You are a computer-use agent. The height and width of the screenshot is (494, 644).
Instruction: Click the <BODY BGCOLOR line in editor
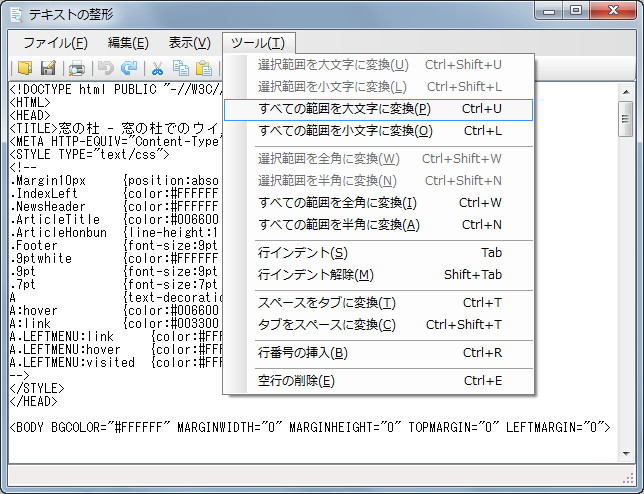click(x=310, y=427)
